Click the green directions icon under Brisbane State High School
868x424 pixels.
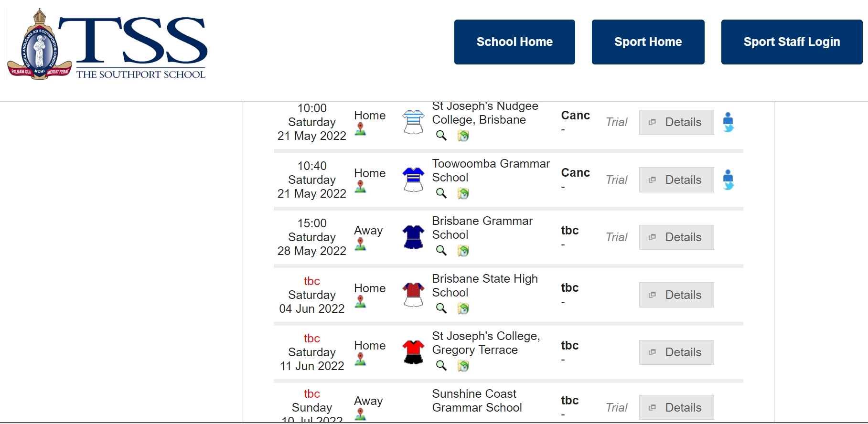coord(463,308)
